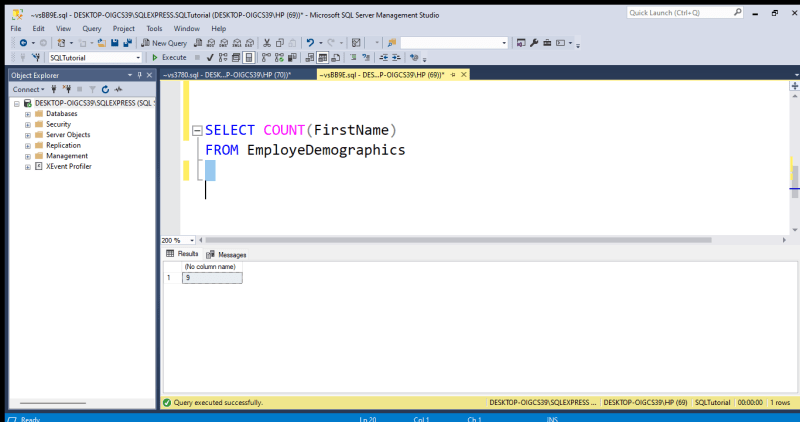Switch to the Results tab
The width and height of the screenshot is (800, 422).
pyautogui.click(x=182, y=254)
